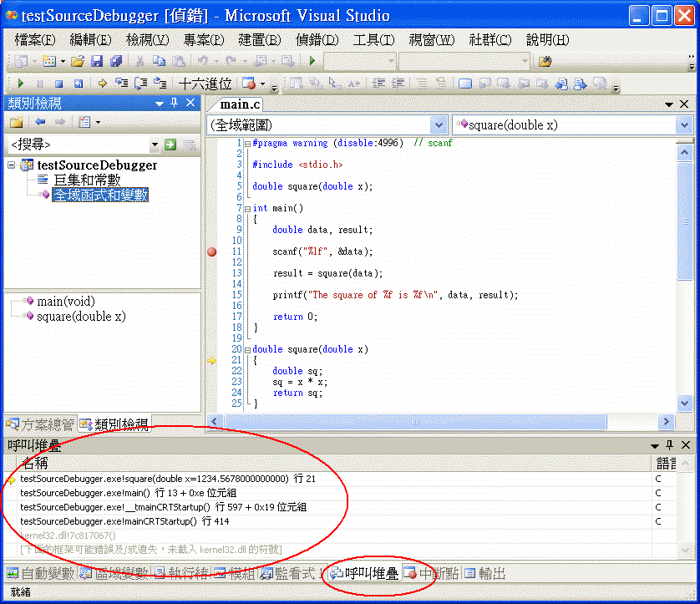The image size is (700, 604).
Task: Click the Navigate Forward document icon
Action: (x=287, y=61)
